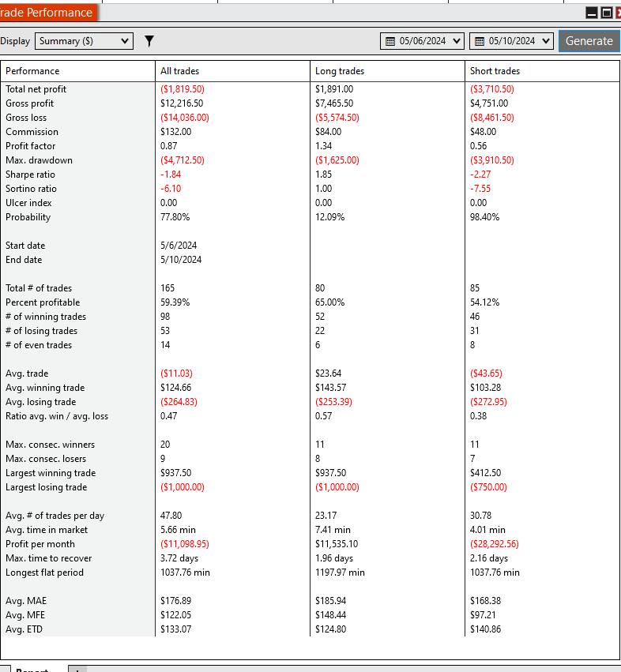
Task: Click the Generate button
Action: [589, 41]
